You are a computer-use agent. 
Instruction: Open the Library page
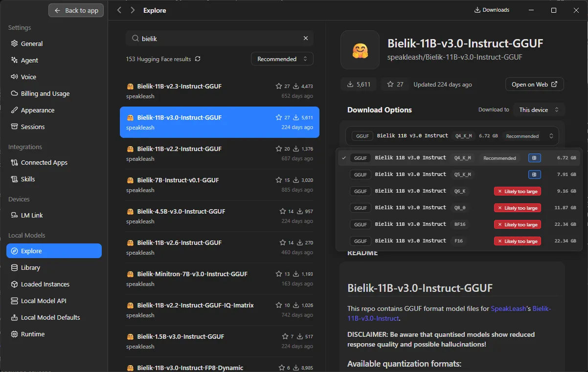click(x=54, y=267)
